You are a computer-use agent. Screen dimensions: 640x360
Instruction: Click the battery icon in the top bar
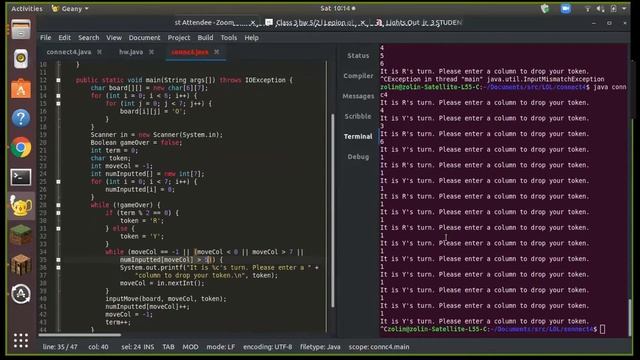pyautogui.click(x=613, y=9)
